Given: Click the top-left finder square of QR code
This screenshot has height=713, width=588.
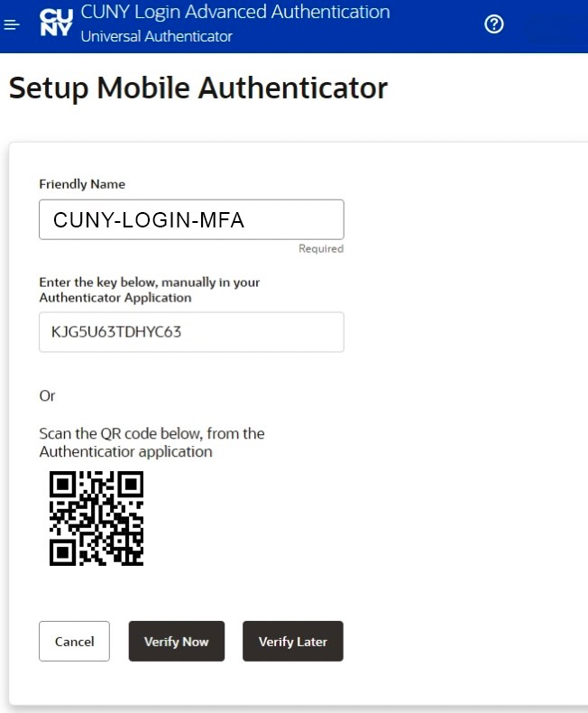Looking at the screenshot, I should point(63,485).
